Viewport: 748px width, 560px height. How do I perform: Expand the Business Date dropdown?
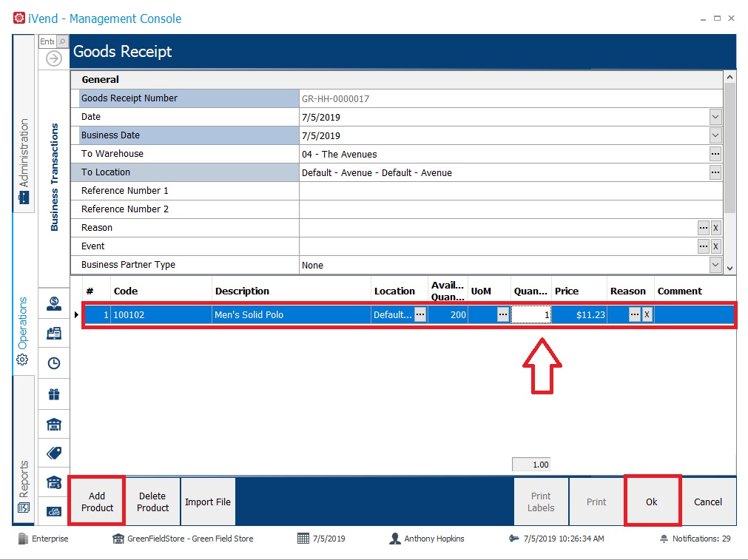tap(715, 135)
